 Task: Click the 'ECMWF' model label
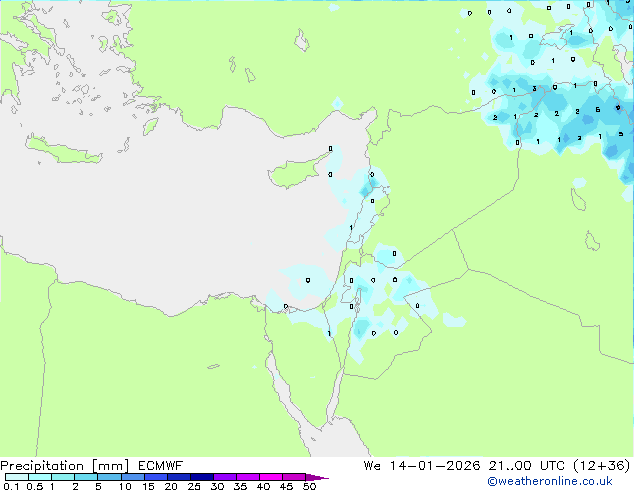coord(161,466)
